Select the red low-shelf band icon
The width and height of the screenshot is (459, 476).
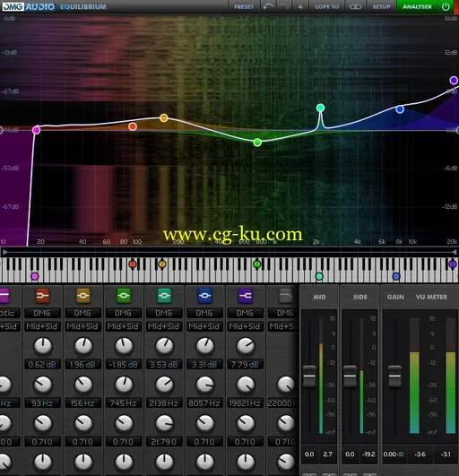(x=42, y=296)
